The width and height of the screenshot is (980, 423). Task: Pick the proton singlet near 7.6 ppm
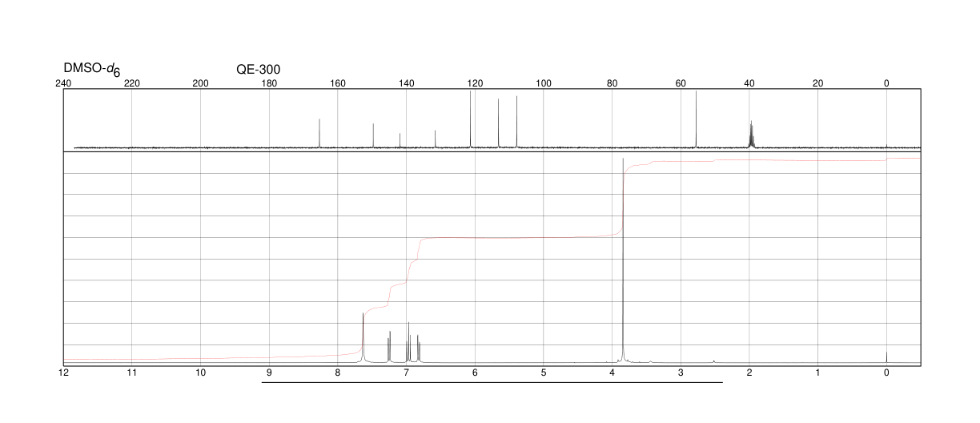(363, 338)
